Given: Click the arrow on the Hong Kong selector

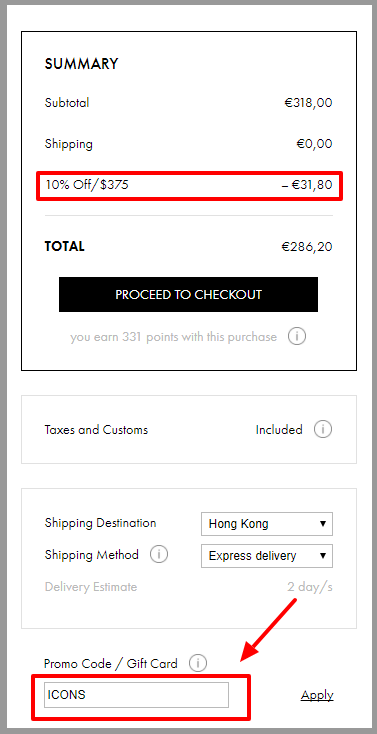Looking at the screenshot, I should 323,524.
